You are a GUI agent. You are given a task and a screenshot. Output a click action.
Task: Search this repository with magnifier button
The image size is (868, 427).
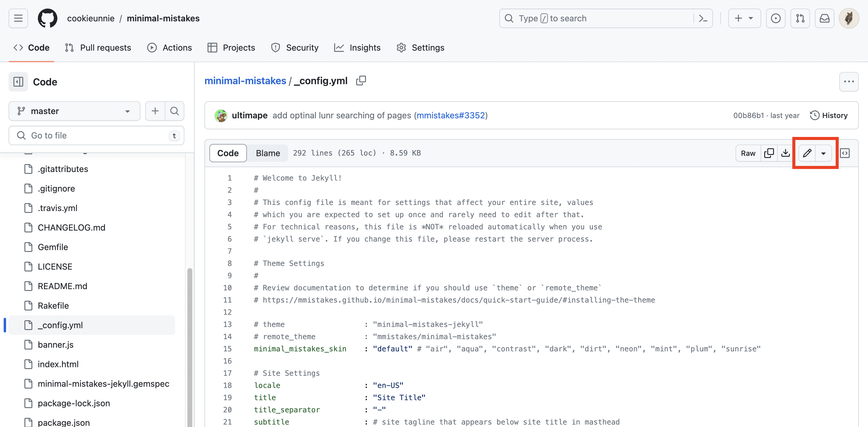click(x=175, y=111)
